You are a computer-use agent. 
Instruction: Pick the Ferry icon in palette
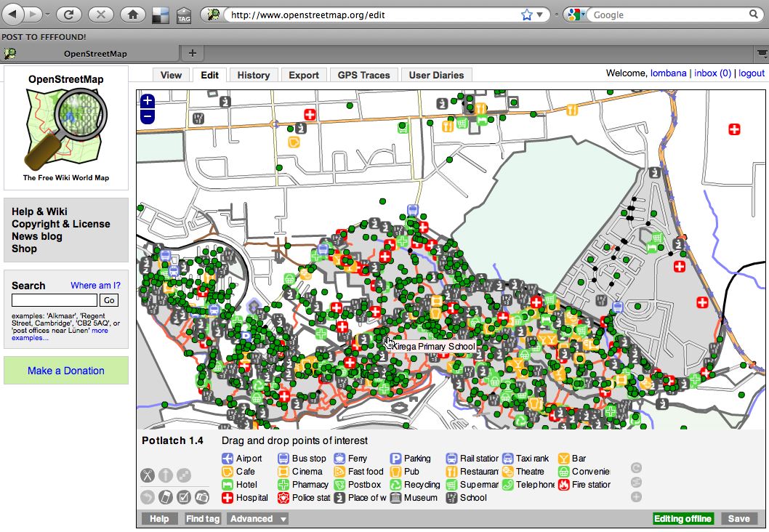pos(339,459)
